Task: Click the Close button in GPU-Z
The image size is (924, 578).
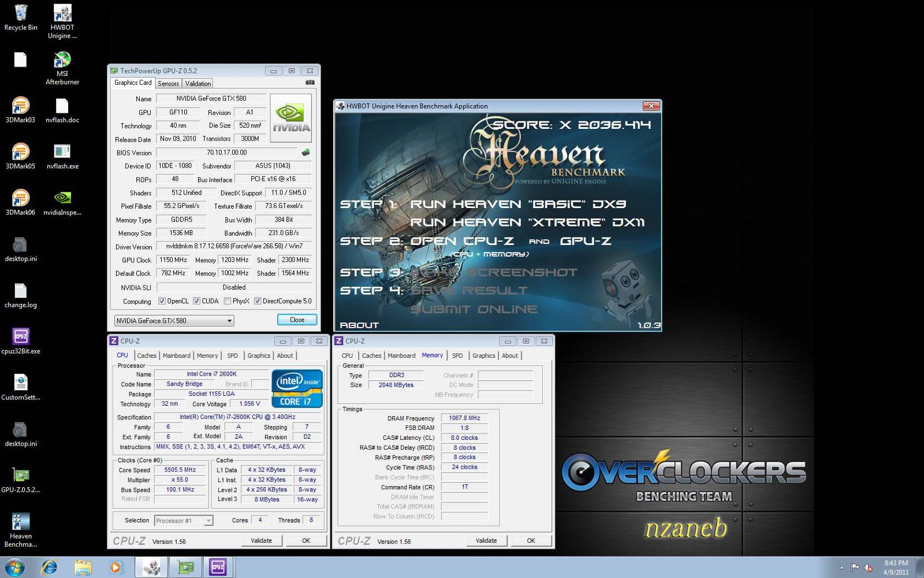Action: coord(297,320)
